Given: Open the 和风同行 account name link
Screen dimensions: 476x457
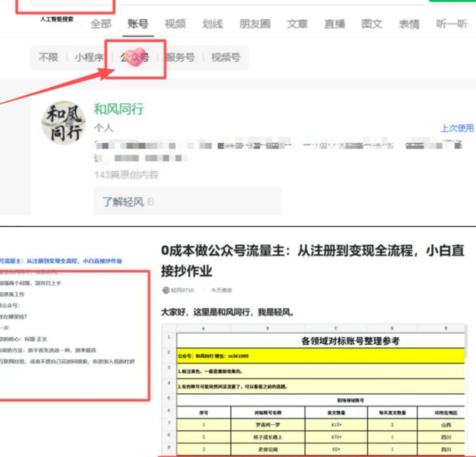Looking at the screenshot, I should (x=118, y=109).
